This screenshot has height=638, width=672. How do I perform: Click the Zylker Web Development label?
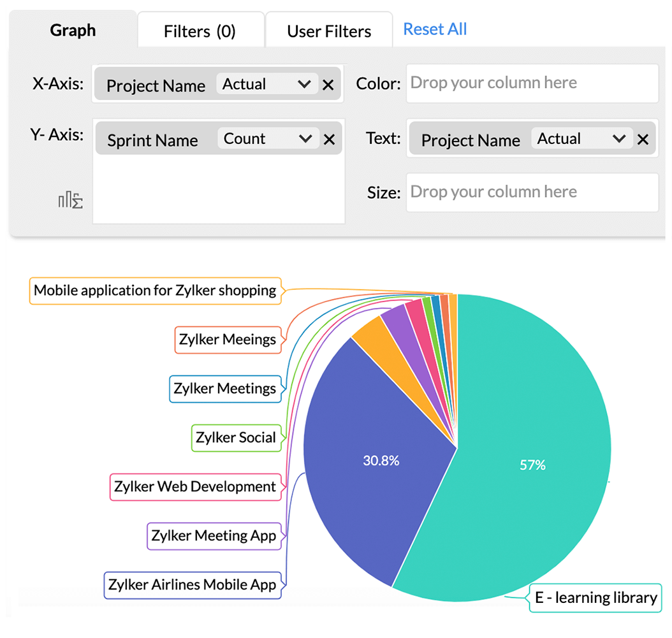[196, 487]
